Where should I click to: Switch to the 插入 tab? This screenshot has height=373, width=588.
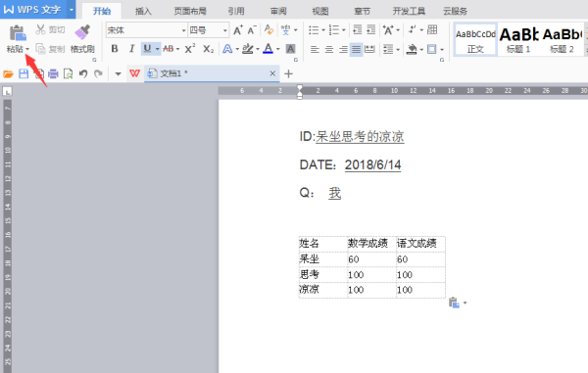tap(143, 11)
